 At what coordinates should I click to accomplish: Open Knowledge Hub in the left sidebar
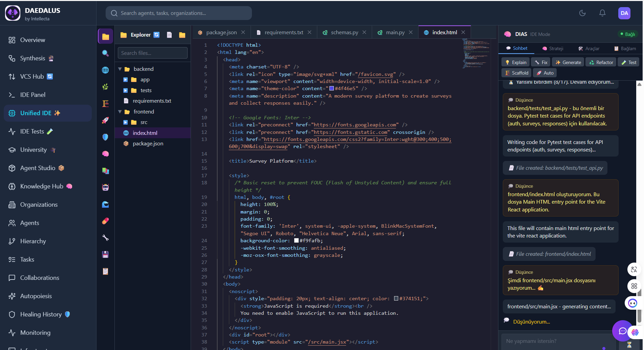pyautogui.click(x=48, y=186)
